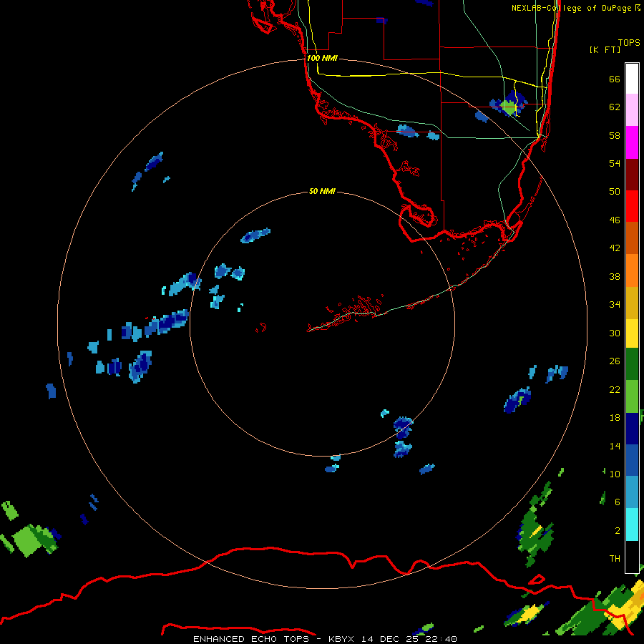Click legend value "42"
The height and width of the screenshot is (644, 644).
(x=615, y=248)
